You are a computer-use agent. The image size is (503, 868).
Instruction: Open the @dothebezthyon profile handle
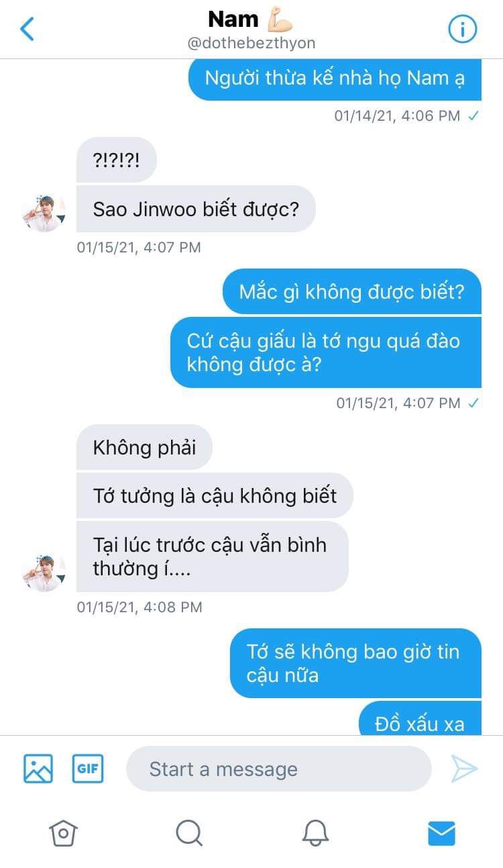point(251,43)
